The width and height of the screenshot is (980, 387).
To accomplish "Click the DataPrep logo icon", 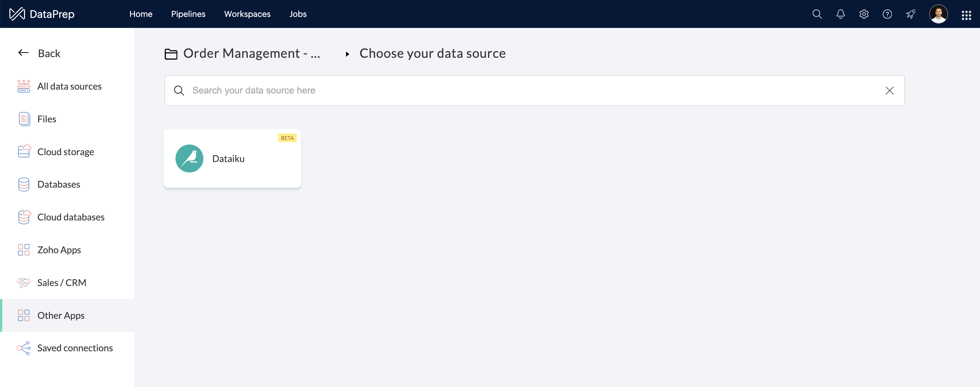I will [x=17, y=14].
